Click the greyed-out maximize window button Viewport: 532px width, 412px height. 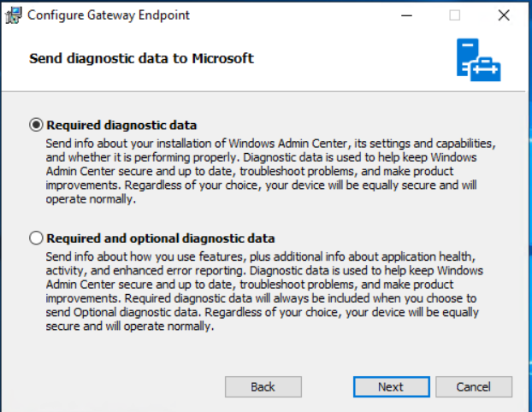(x=454, y=15)
